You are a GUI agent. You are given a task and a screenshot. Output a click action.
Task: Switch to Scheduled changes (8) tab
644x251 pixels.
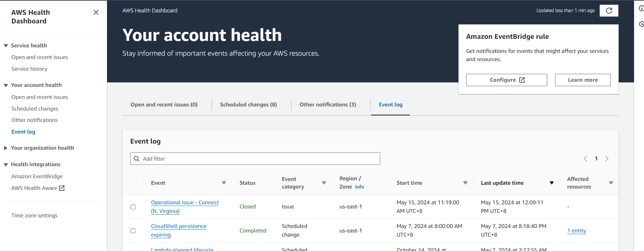249,105
